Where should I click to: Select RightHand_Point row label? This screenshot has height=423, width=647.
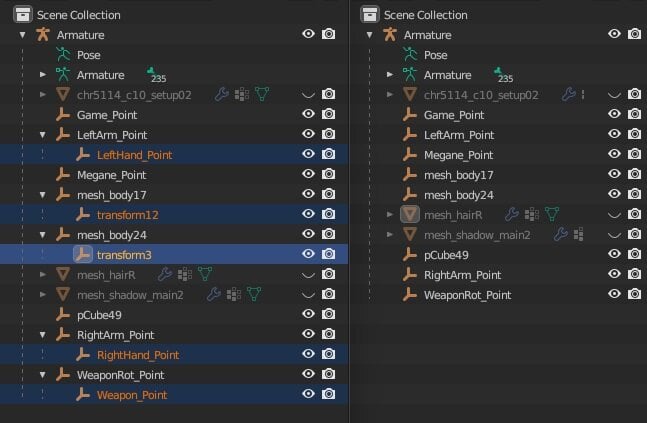[x=138, y=355]
